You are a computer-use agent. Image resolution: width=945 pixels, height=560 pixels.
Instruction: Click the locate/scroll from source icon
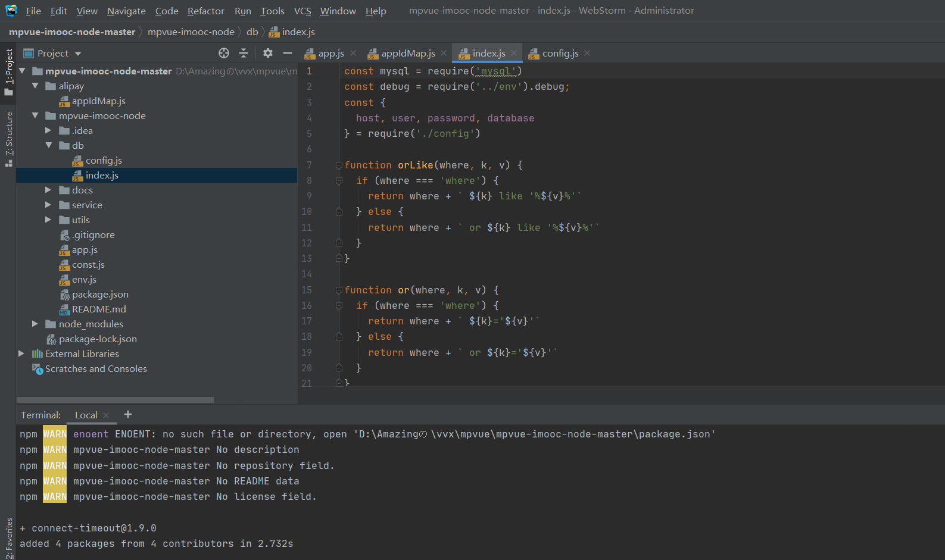[x=224, y=53]
